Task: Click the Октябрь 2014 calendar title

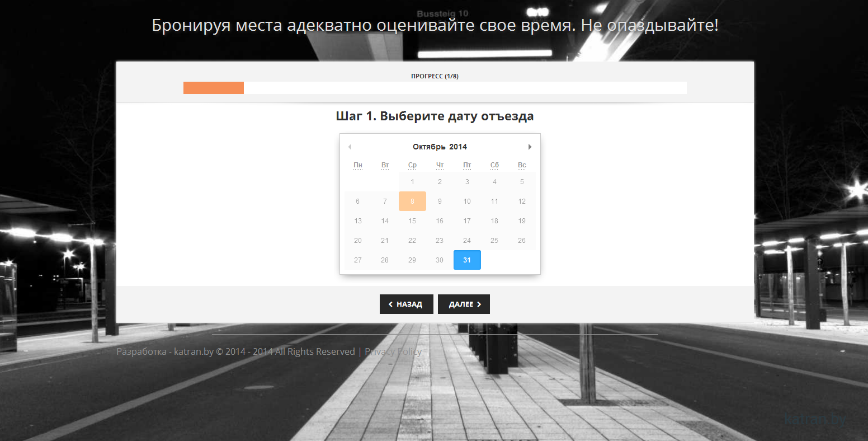Action: pyautogui.click(x=440, y=147)
